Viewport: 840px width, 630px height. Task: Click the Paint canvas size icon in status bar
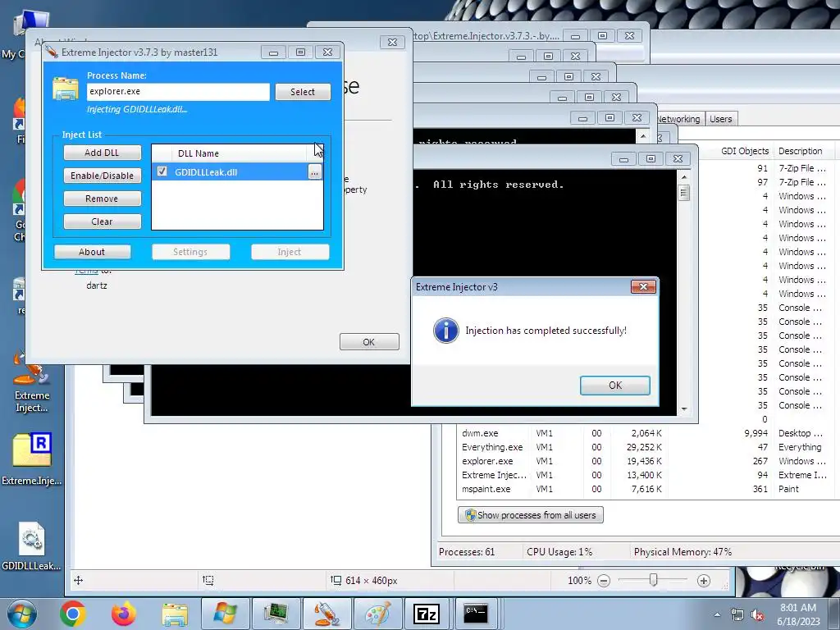pos(336,580)
